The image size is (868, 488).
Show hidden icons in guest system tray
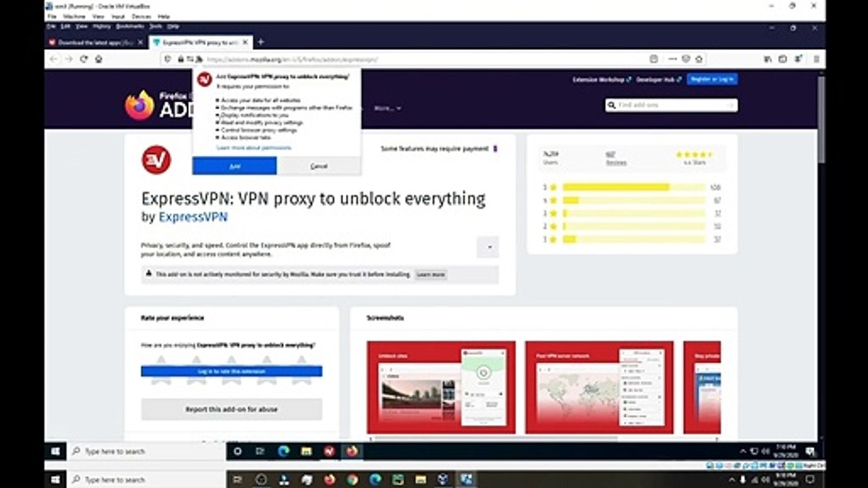(x=743, y=451)
